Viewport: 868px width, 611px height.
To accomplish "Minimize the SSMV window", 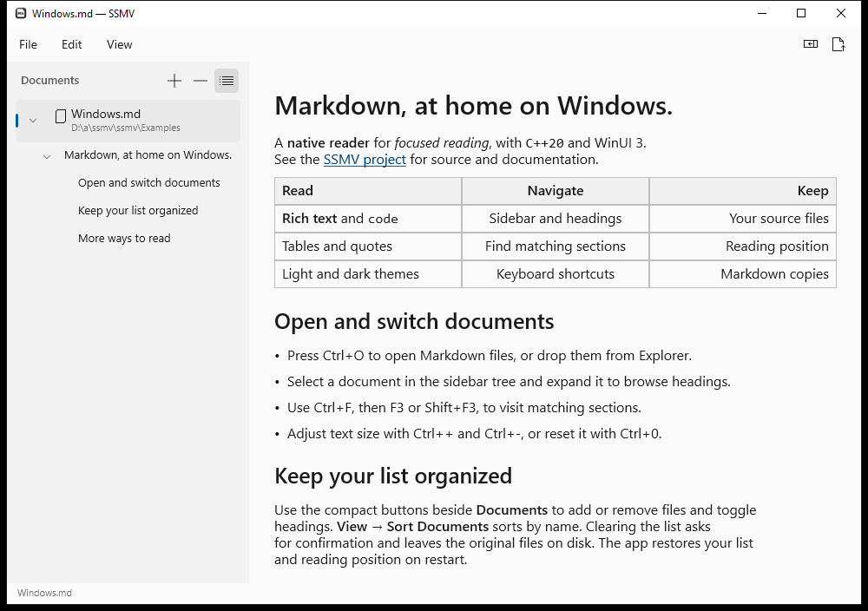I will click(x=762, y=13).
